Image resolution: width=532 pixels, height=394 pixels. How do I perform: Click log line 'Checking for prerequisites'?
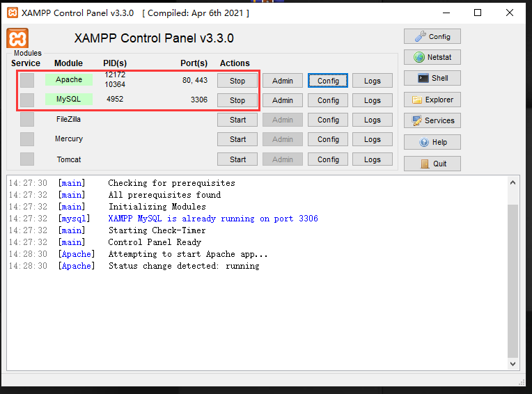(172, 183)
